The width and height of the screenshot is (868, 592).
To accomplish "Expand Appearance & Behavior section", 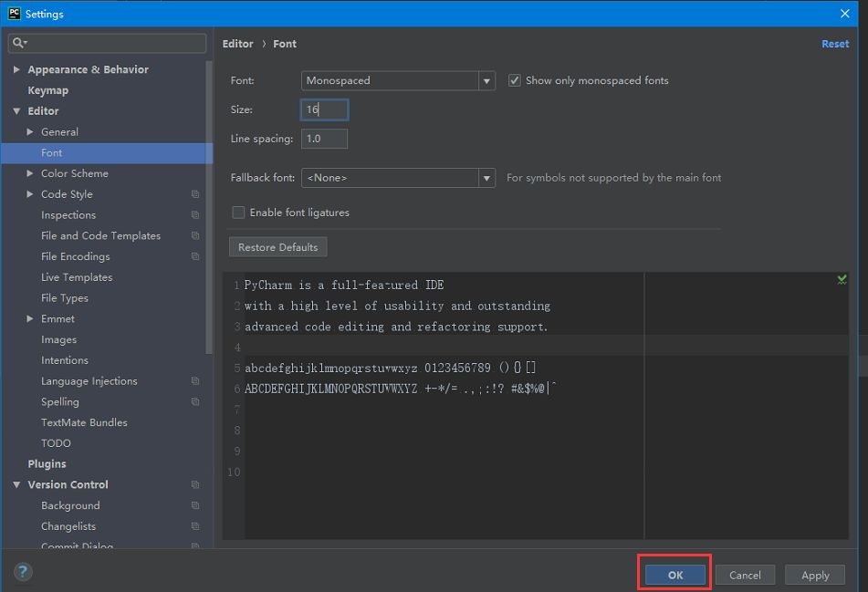I will (16, 69).
